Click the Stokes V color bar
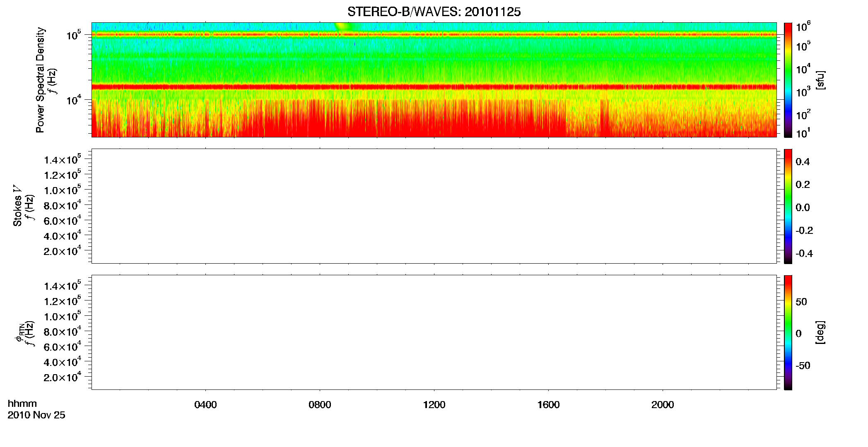The image size is (868, 447). click(788, 206)
